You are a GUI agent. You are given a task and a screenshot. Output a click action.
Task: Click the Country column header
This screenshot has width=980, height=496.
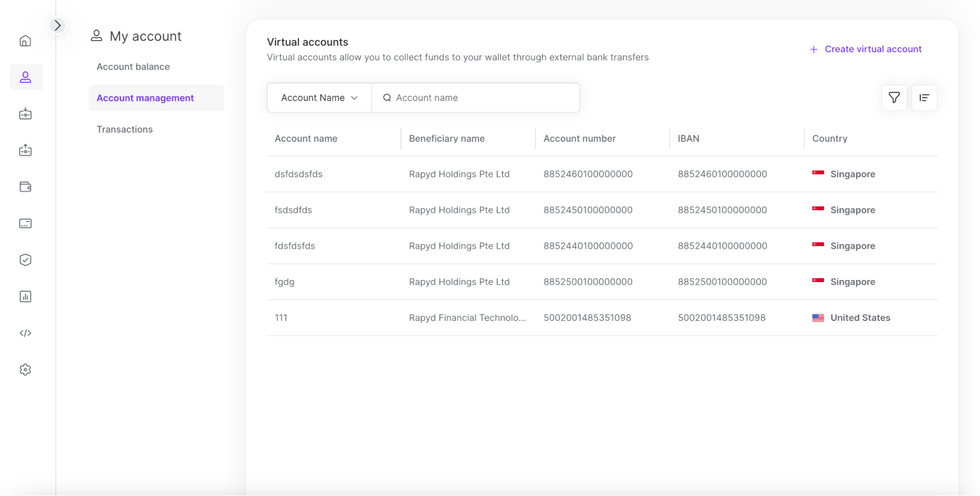pos(829,139)
